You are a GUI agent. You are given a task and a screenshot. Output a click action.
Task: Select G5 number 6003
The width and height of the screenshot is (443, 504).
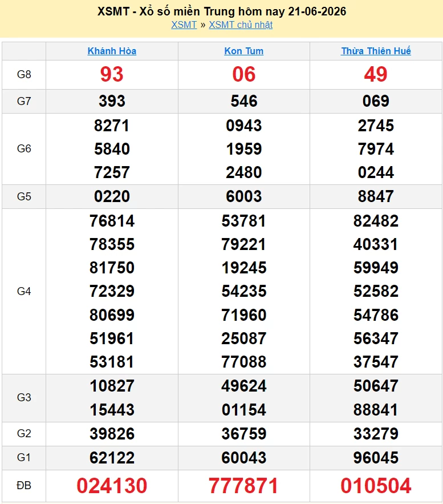pos(244,196)
